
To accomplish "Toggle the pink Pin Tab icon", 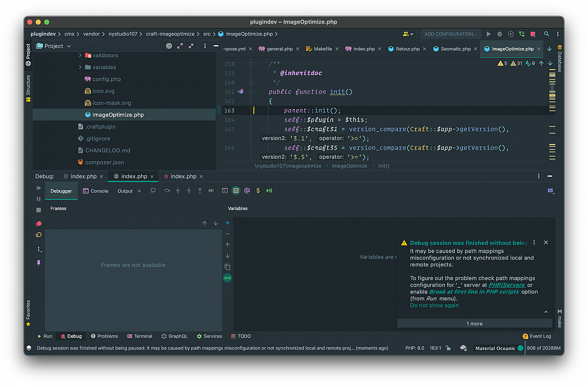I will coord(39,263).
